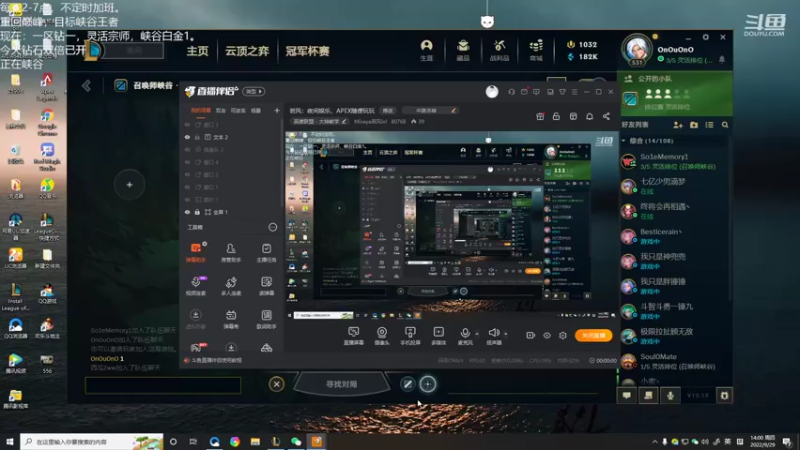The width and height of the screenshot is (800, 450).
Task: Open 生涯 career icon in League client
Action: coord(427,50)
